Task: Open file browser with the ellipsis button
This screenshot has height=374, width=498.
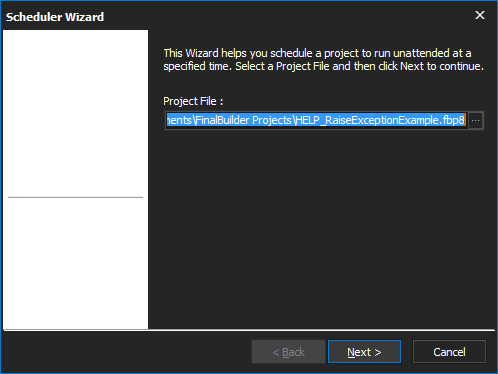Action: (476, 120)
